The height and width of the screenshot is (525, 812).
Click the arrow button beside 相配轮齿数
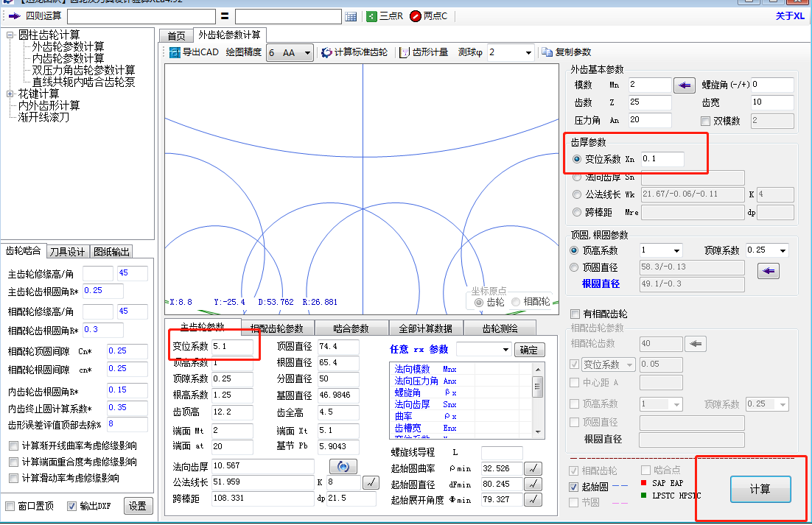click(695, 343)
